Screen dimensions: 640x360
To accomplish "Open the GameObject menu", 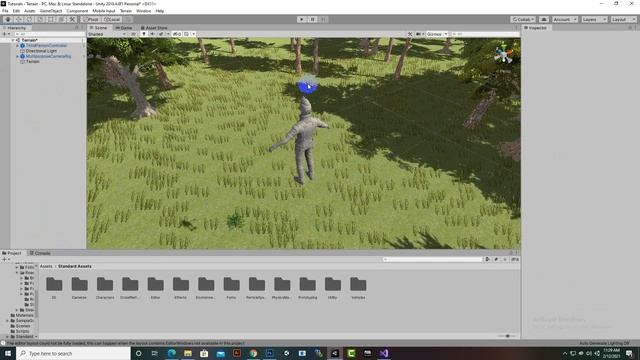I will click(51, 11).
